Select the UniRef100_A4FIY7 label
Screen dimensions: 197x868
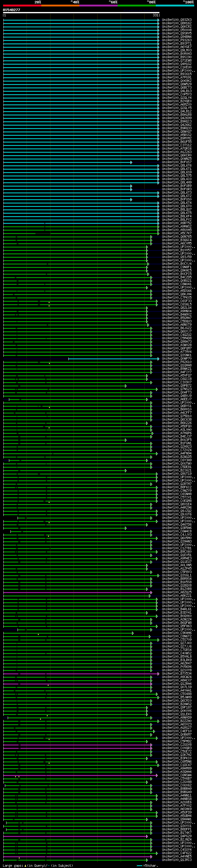point(177,372)
